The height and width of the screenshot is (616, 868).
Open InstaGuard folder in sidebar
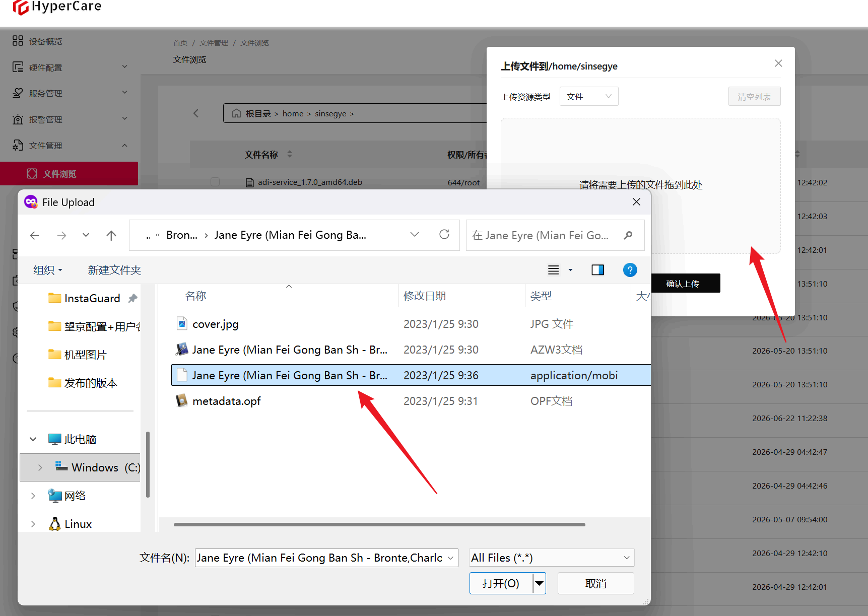[92, 298]
